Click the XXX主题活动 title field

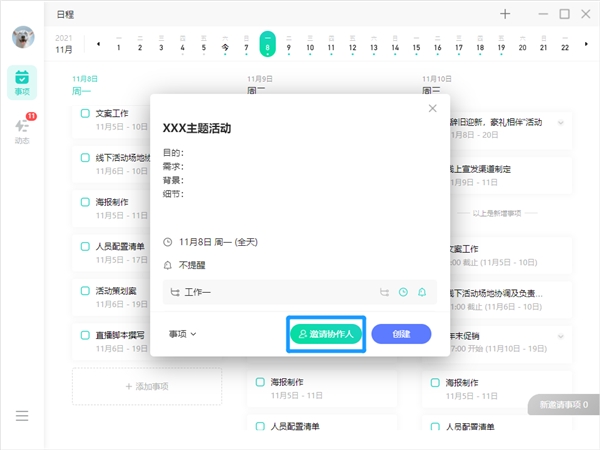197,128
